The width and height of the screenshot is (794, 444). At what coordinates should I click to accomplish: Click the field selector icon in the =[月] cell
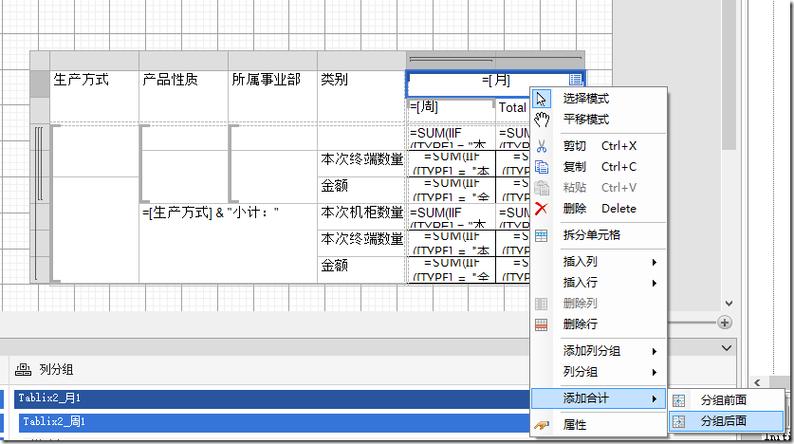(575, 79)
